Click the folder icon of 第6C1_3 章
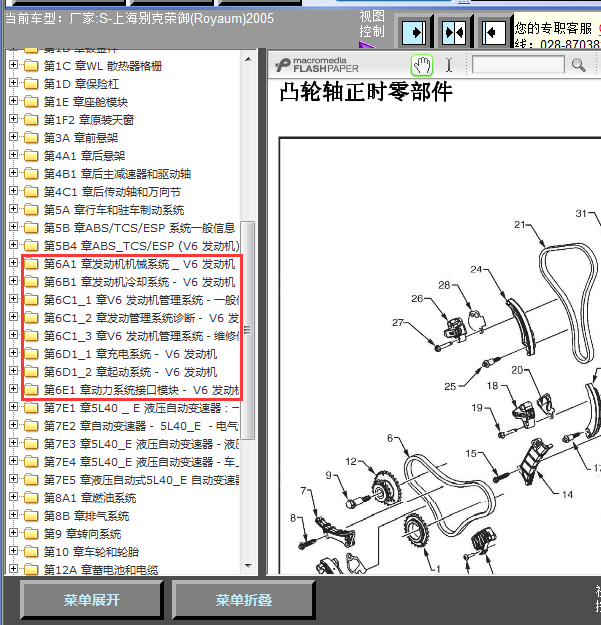Viewport: 601px width, 625px height. tap(31, 336)
